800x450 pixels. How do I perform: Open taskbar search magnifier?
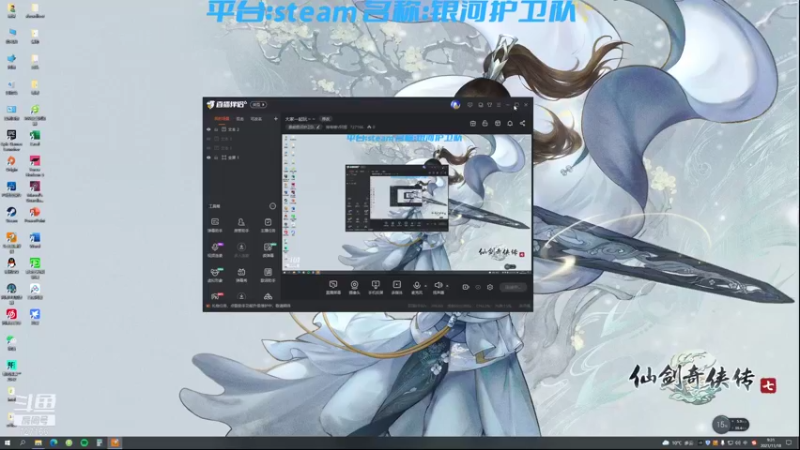point(22,443)
